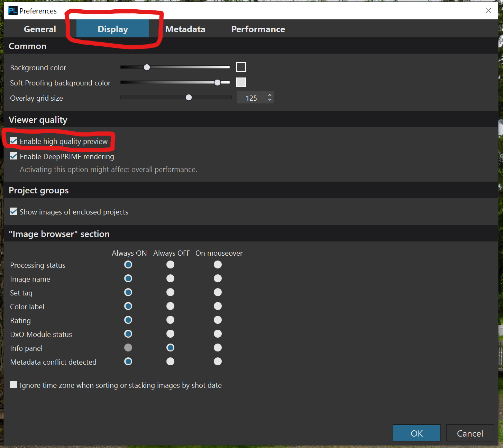Image resolution: width=503 pixels, height=448 pixels.
Task: Set Processing status to Always OFF
Action: click(170, 265)
